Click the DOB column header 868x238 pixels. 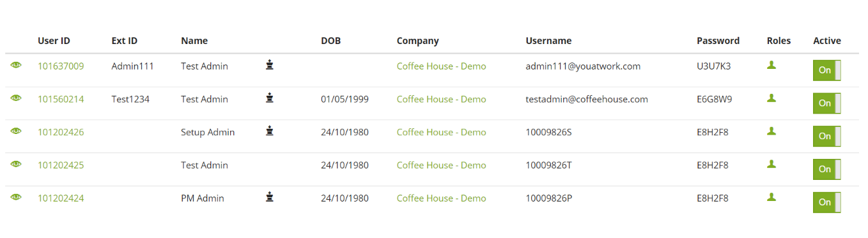[x=330, y=41]
